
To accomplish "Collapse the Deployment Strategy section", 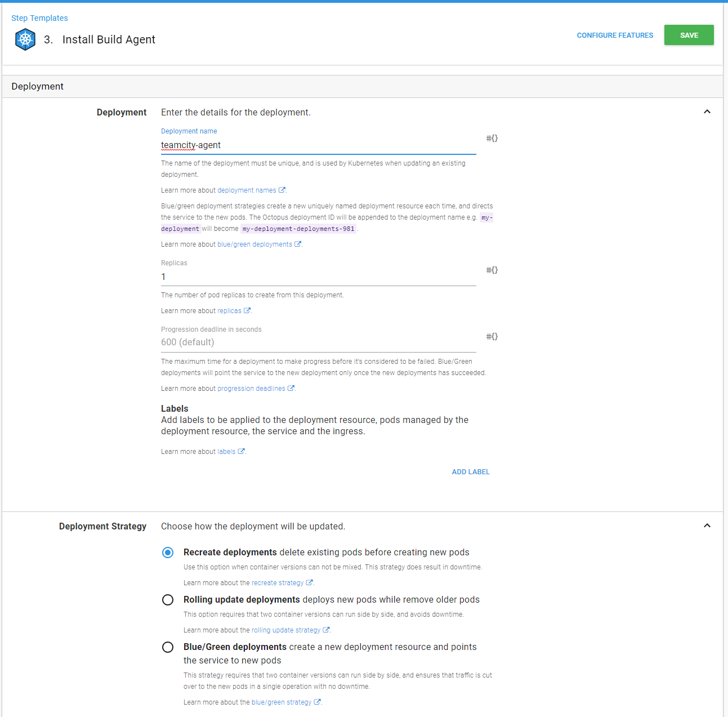I will tap(707, 526).
